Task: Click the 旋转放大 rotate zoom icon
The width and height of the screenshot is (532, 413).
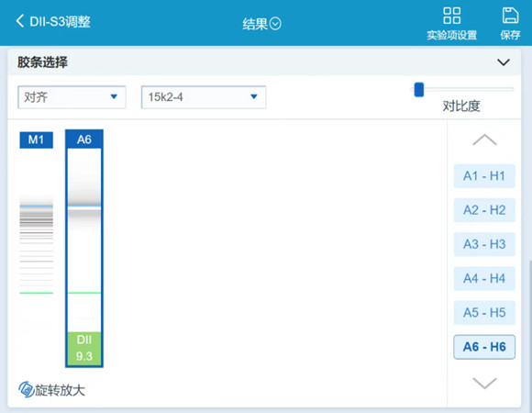Action: point(26,389)
